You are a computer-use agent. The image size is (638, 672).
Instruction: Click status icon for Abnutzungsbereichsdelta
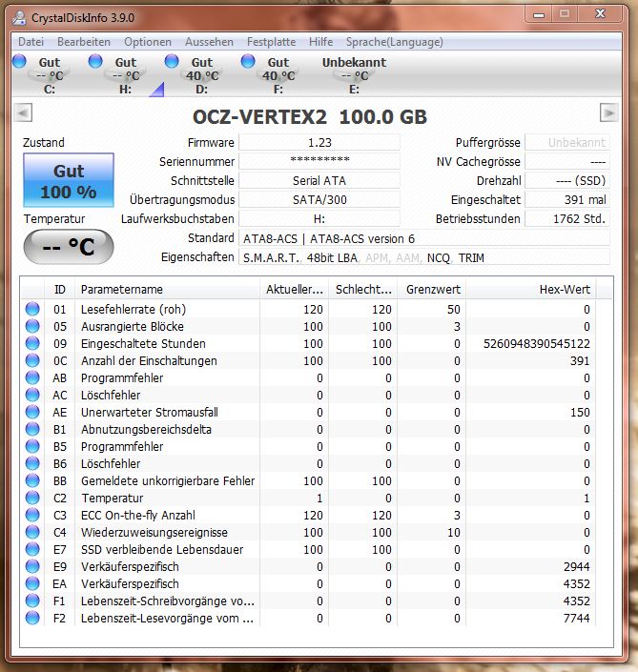coord(32,429)
